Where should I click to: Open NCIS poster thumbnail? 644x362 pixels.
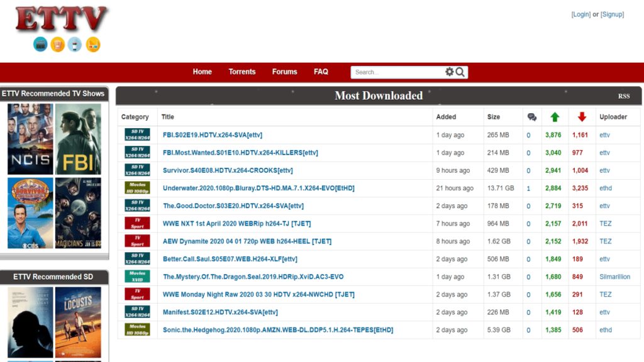pyautogui.click(x=30, y=139)
